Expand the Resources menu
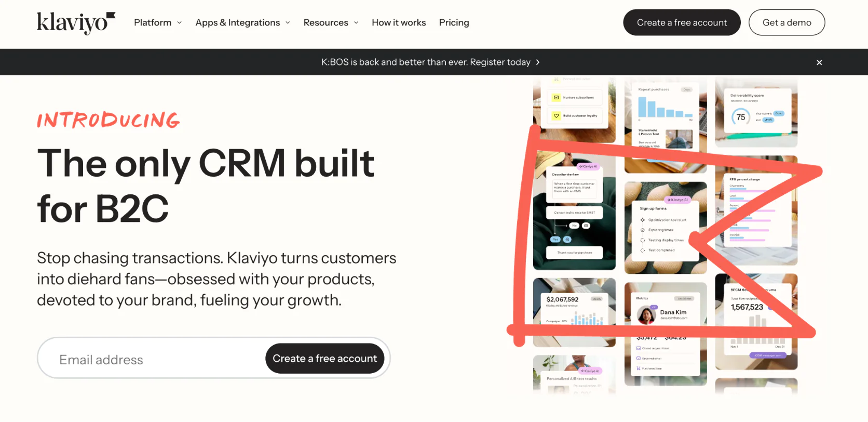868x422 pixels. tap(331, 23)
